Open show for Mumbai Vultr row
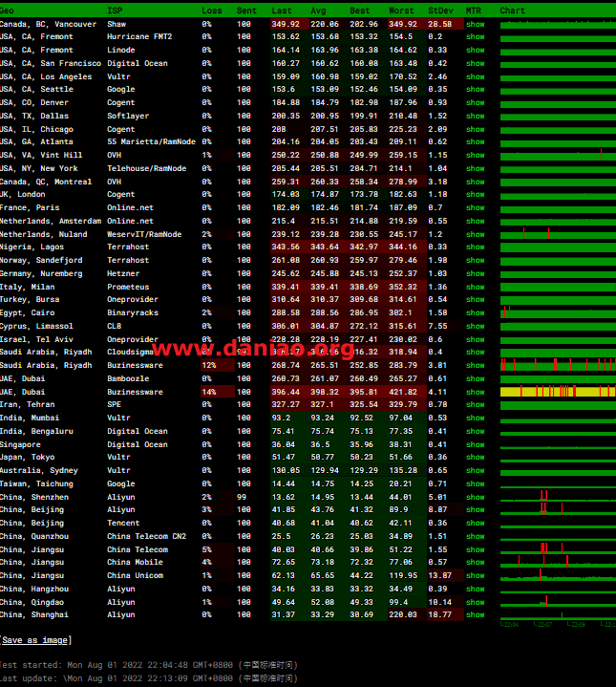 (475, 418)
